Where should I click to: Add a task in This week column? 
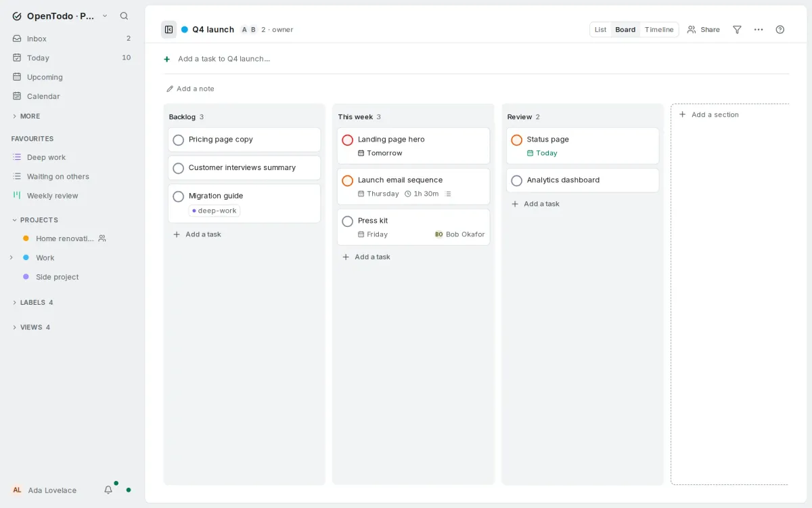366,257
